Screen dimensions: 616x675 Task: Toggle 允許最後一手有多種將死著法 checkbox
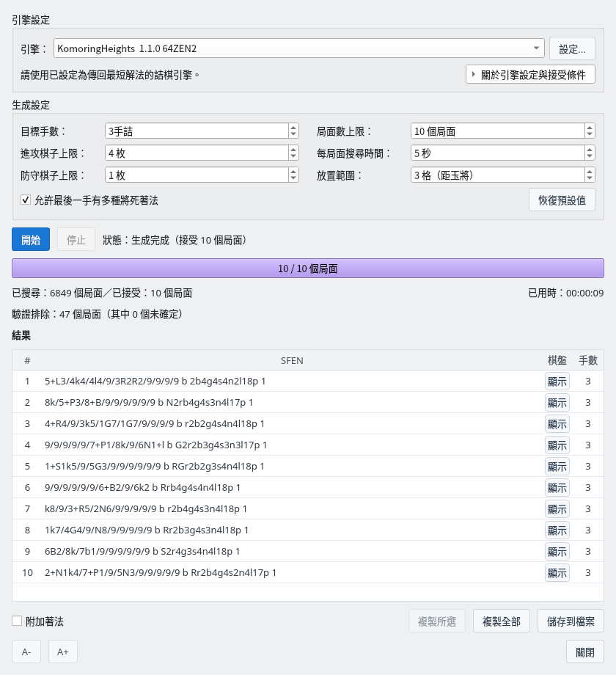26,200
